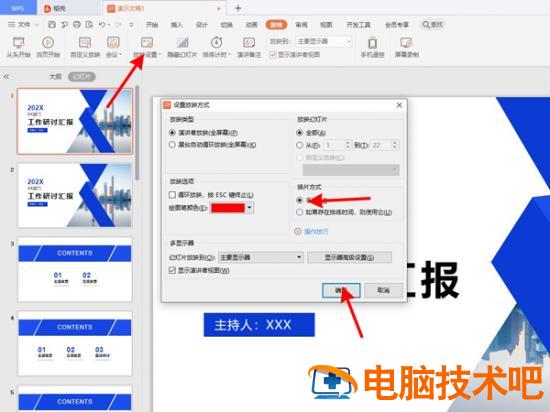Expand the ribbon display monitor combo box

tap(323, 41)
